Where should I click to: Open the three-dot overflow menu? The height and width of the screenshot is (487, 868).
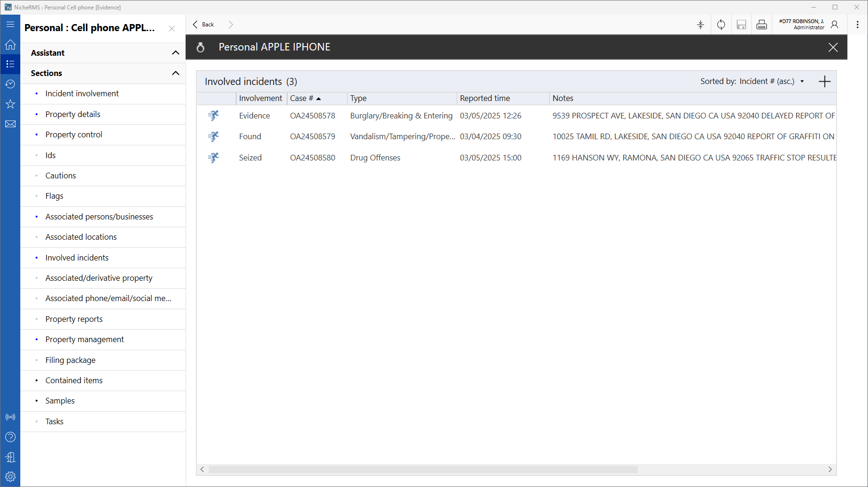tap(858, 24)
